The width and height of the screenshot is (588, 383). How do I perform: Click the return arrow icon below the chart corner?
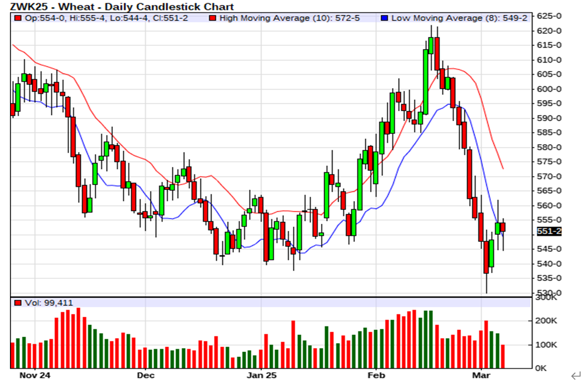[x=576, y=375]
